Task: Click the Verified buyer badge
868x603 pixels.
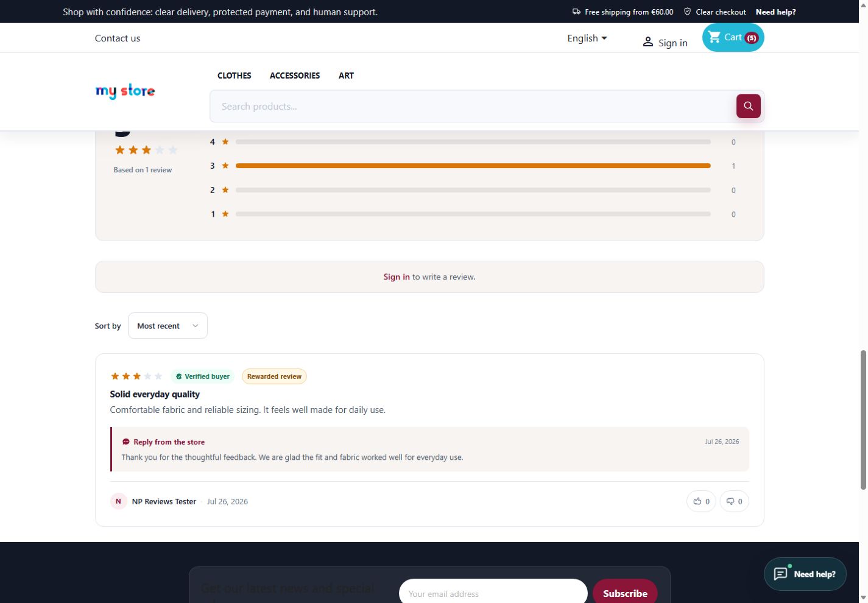Action: (x=202, y=376)
